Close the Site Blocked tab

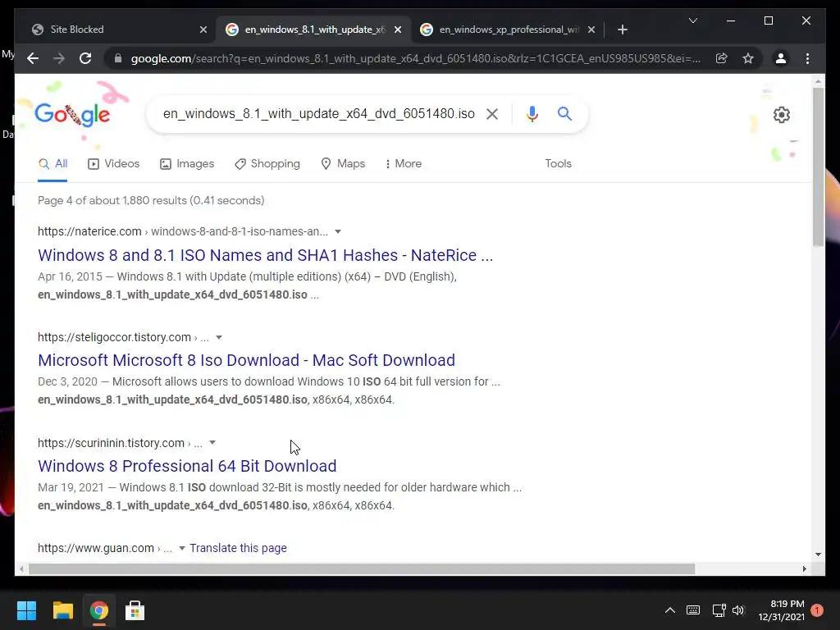[203, 30]
